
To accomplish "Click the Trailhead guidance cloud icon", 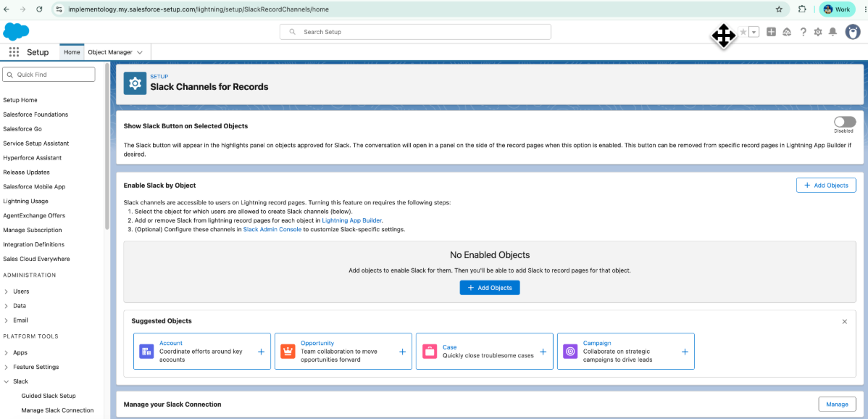I will 787,32.
